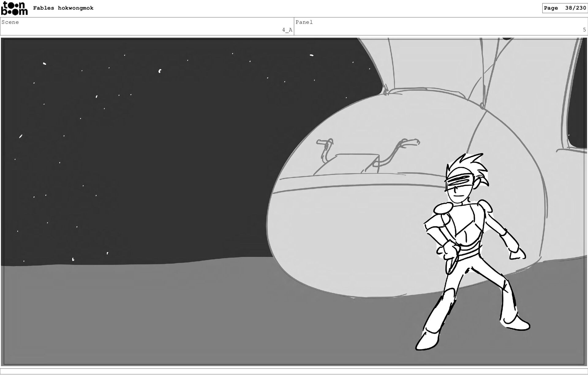588x380 pixels.
Task: Select the scene number 4_A
Action: point(287,30)
